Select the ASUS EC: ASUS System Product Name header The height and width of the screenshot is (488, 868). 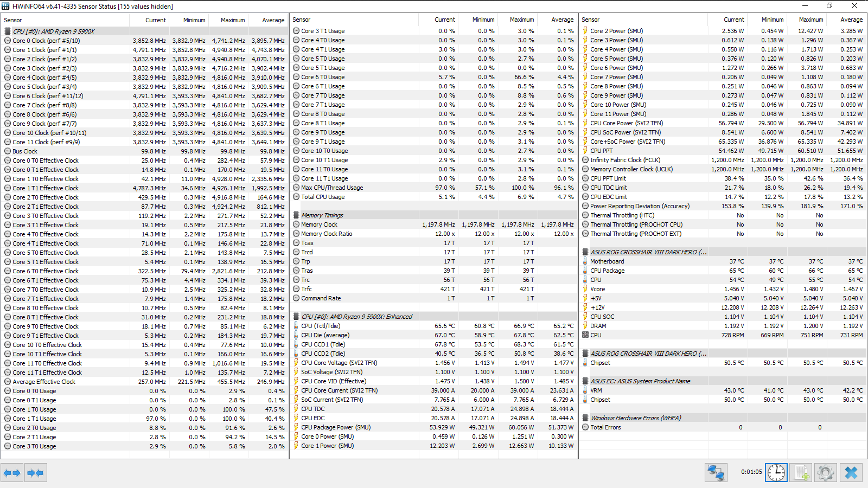point(723,381)
